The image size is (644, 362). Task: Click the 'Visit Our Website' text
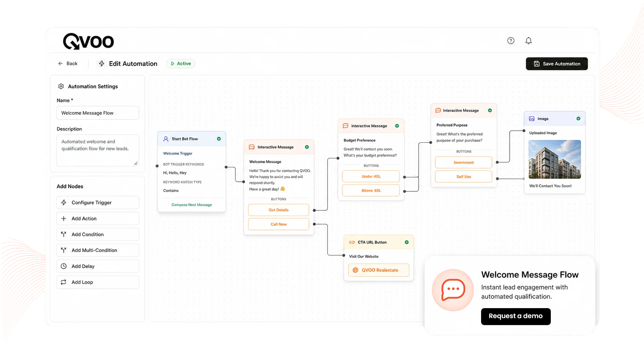(364, 256)
